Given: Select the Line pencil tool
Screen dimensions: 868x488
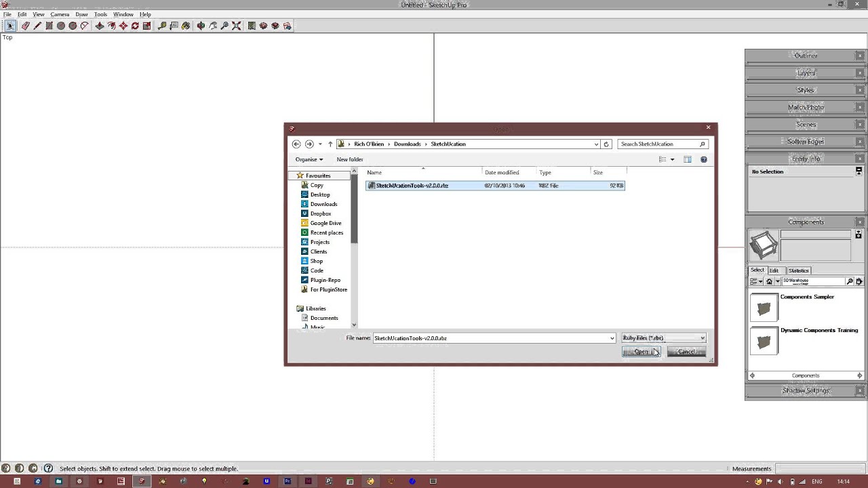Looking at the screenshot, I should 37,26.
